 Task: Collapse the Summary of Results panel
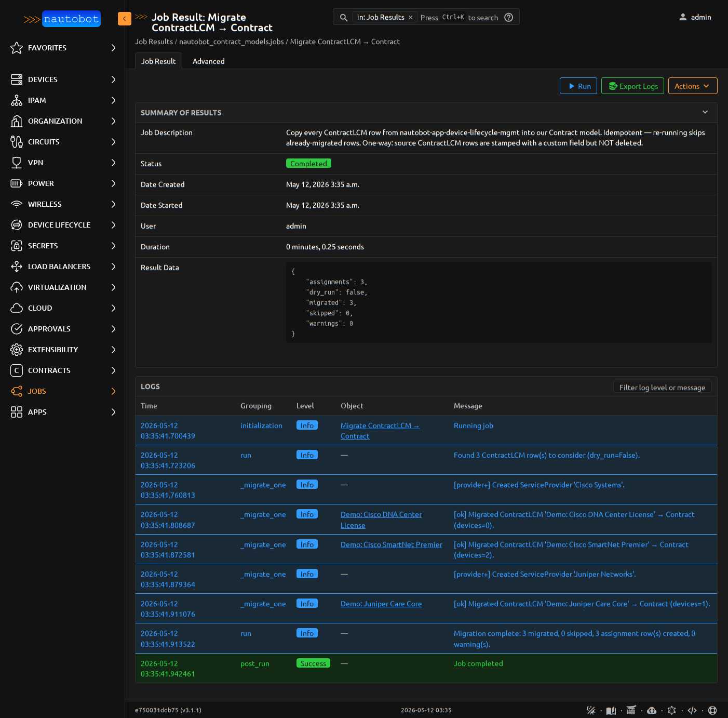point(705,112)
